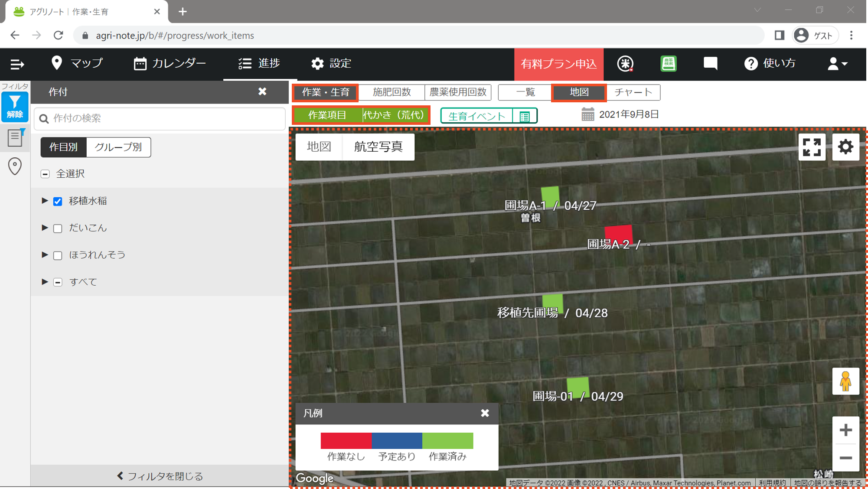Image resolution: width=868 pixels, height=489 pixels.
Task: Toggle fullscreen map view icon
Action: 812,147
